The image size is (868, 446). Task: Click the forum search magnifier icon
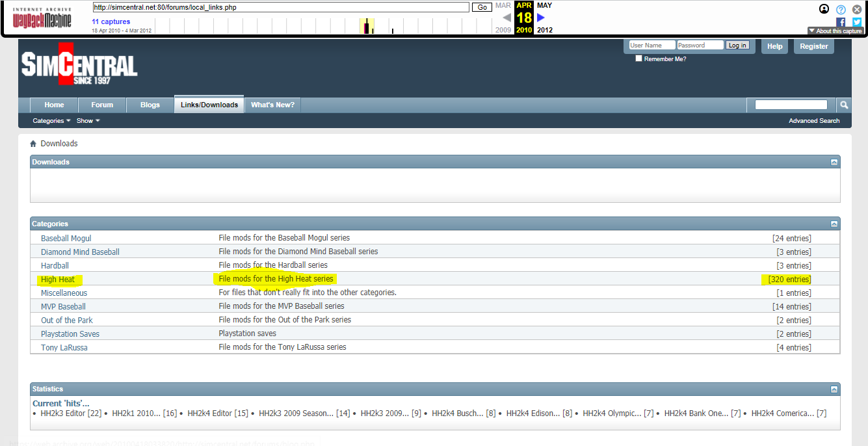[x=843, y=105]
